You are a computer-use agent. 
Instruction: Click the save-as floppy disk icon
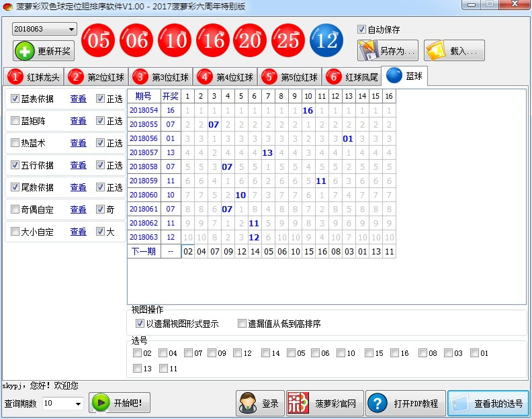coord(369,50)
